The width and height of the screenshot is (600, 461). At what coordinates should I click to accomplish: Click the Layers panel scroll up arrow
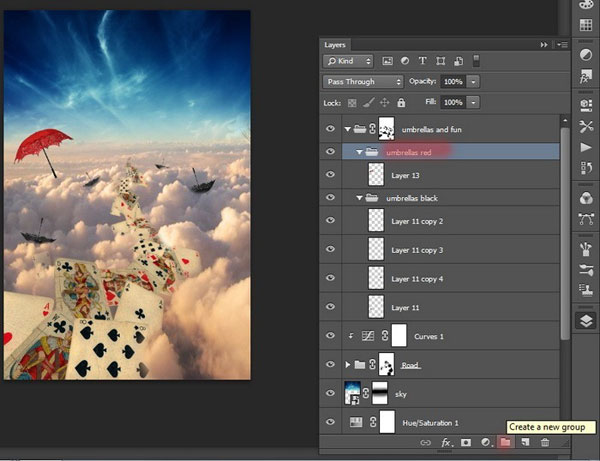[565, 121]
